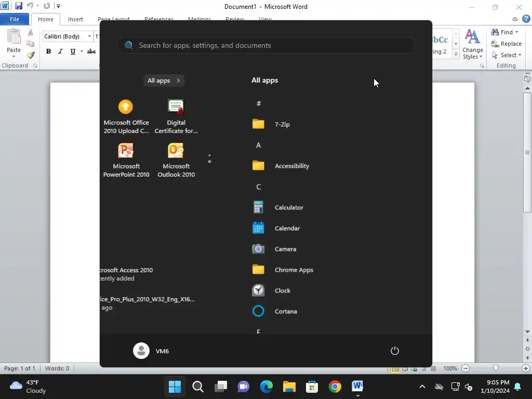The image size is (532, 399).
Task: Click the All apps chevron button
Action: pyautogui.click(x=164, y=81)
